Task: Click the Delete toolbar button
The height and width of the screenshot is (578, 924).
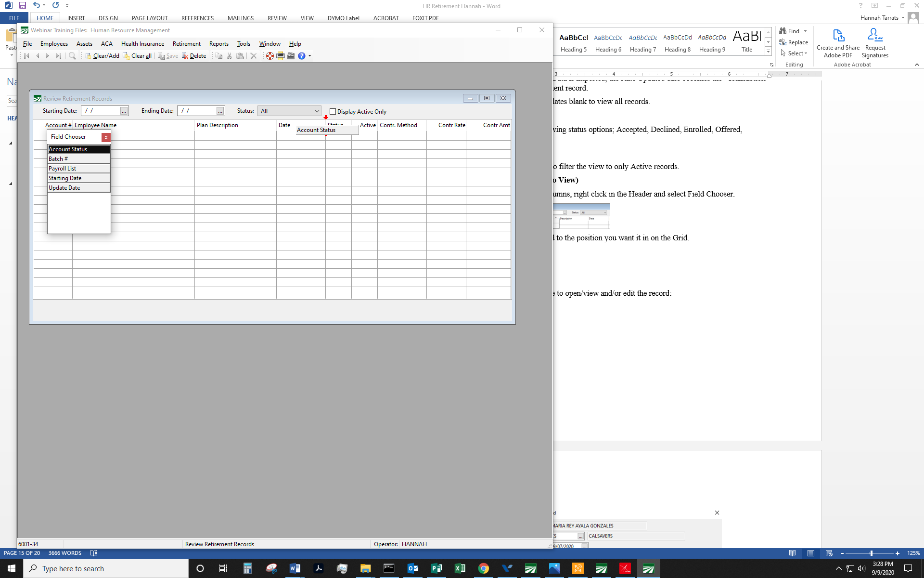Action: (194, 56)
